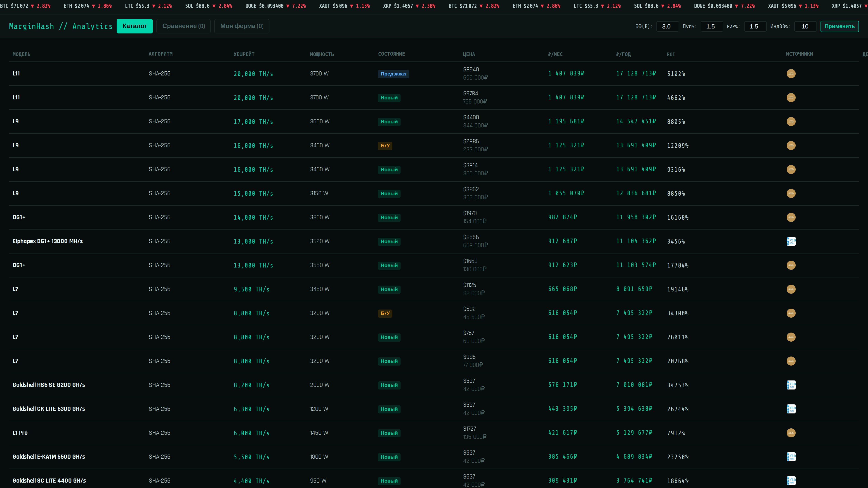Sort by the ХЕШРЕЙТ column header
868x488 pixels.
[244, 54]
